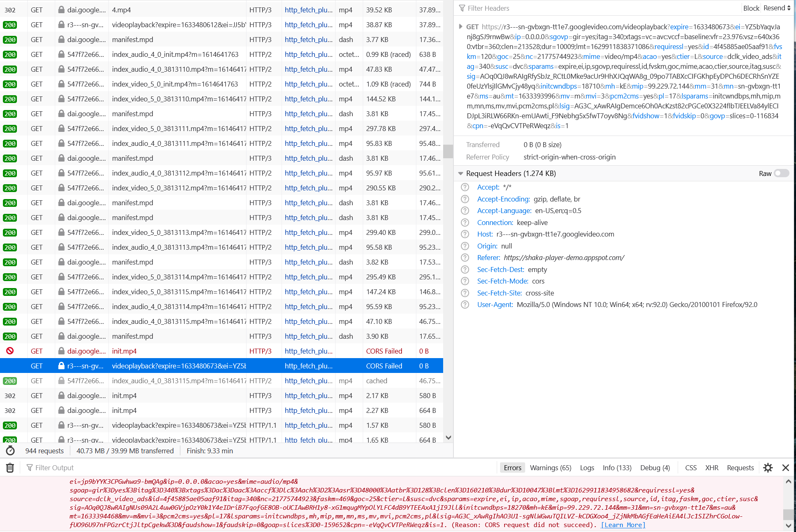Image resolution: width=796 pixels, height=532 pixels.
Task: Click the help icon beside Accept-Encoding
Action: tap(465, 199)
